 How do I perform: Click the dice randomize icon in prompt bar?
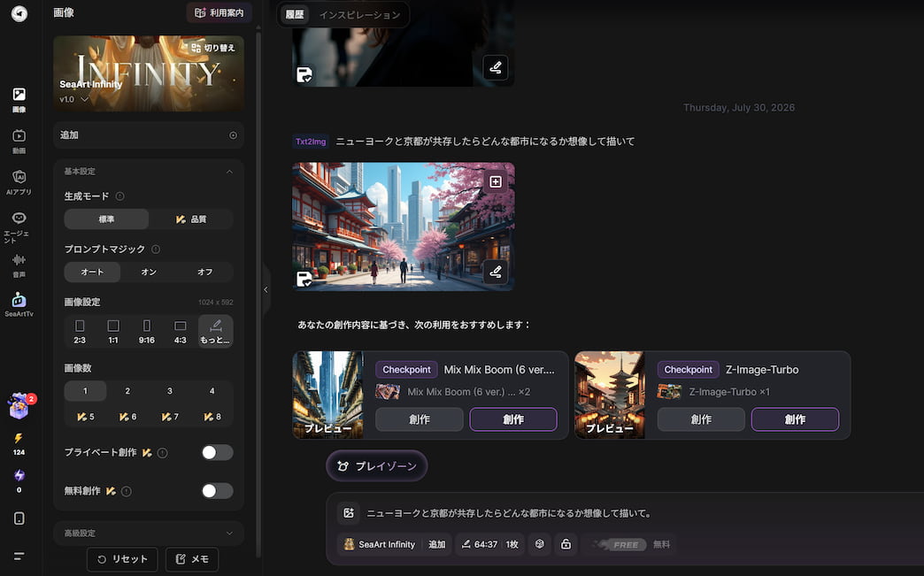[x=539, y=544]
